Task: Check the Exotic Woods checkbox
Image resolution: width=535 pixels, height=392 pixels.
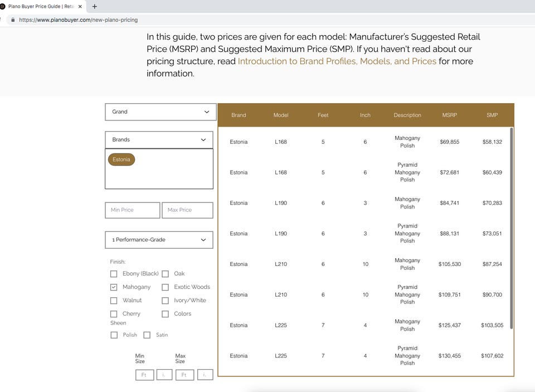Action: click(x=165, y=287)
